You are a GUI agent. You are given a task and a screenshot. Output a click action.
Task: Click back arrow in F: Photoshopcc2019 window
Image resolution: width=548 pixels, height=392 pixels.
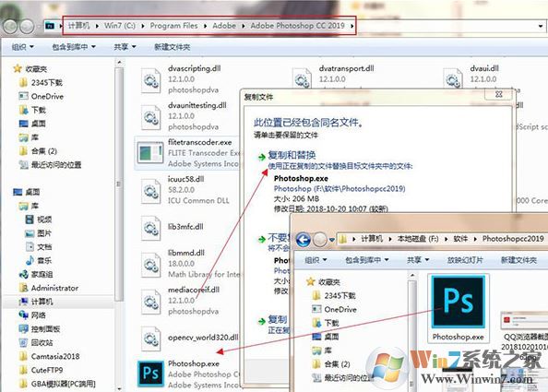(303, 240)
